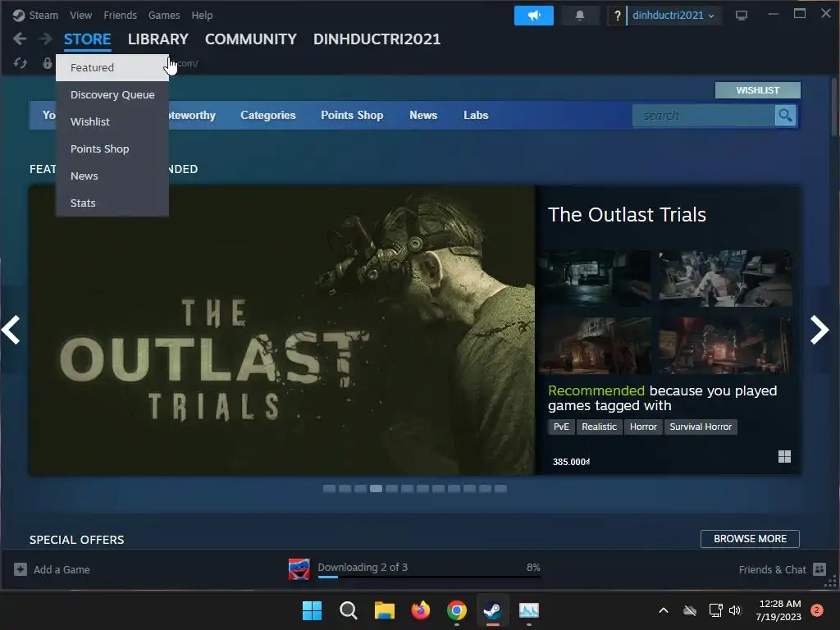The image size is (840, 630).
Task: Switch to the LIBRARY tab
Action: (x=158, y=39)
